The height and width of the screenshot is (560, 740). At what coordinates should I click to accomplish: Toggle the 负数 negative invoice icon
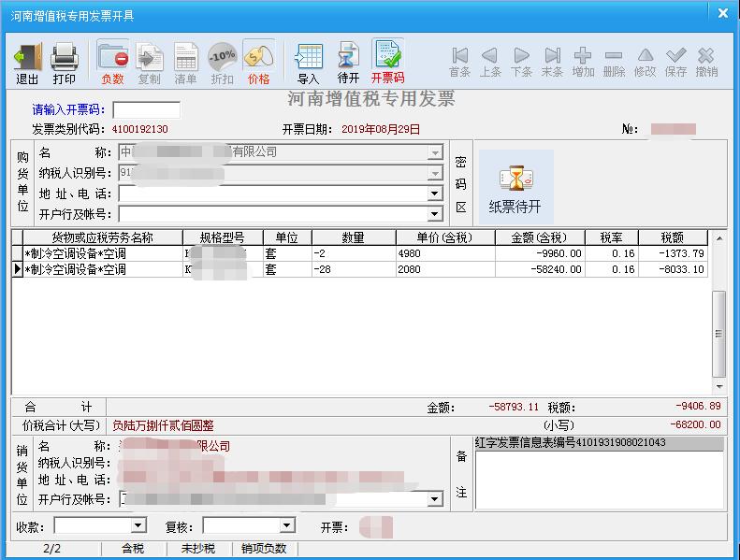click(112, 63)
